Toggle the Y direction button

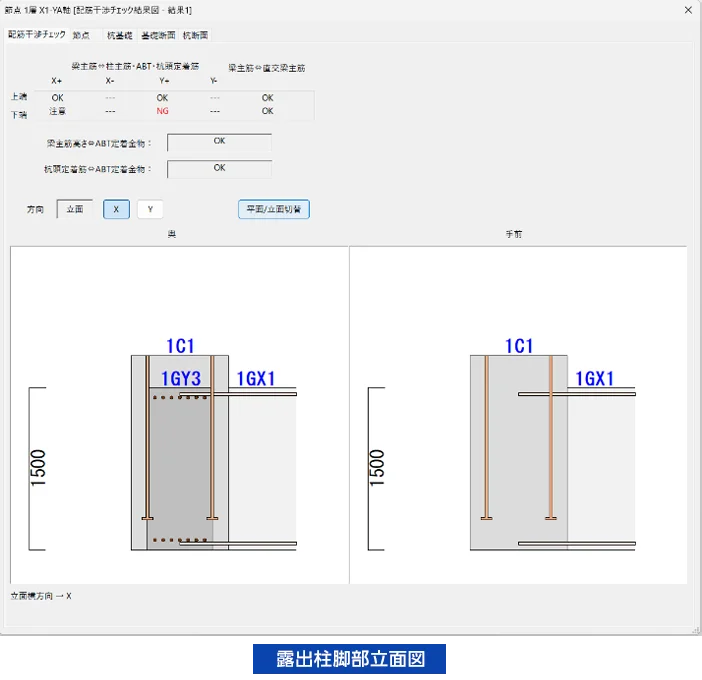[x=150, y=210]
